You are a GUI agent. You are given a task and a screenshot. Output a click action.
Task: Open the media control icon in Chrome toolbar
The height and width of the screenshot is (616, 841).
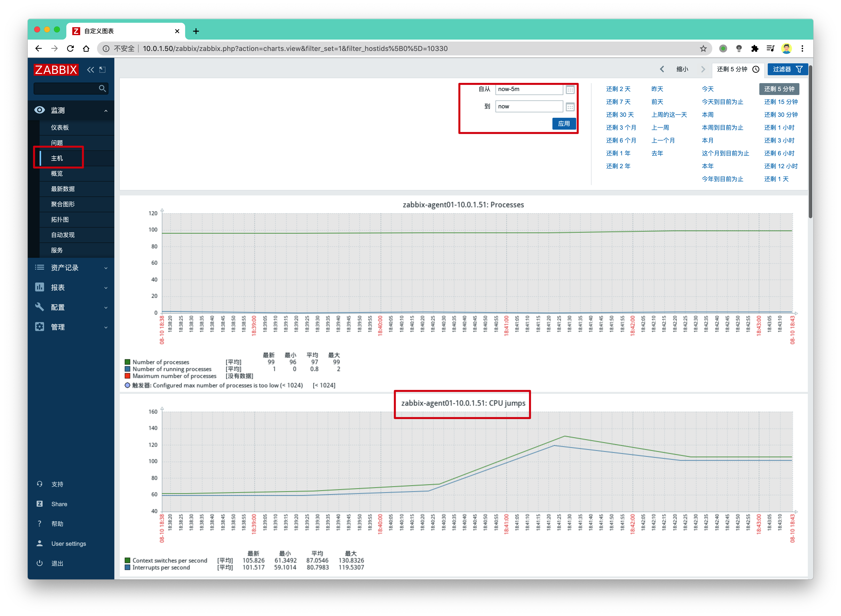click(x=770, y=48)
